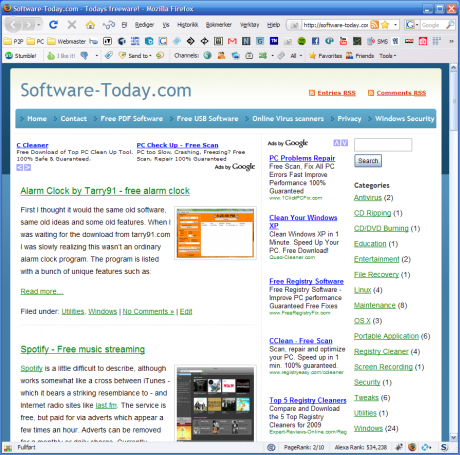Click the site Search button

tap(368, 161)
